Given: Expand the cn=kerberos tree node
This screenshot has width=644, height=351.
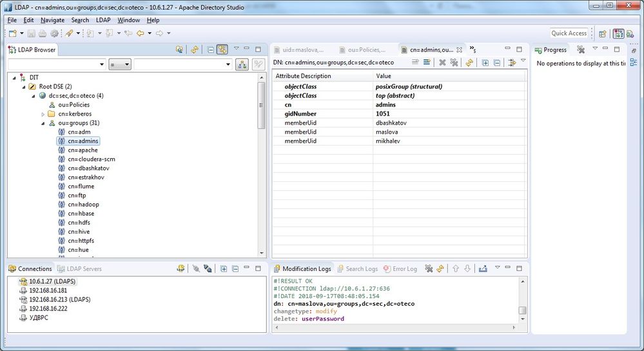Looking at the screenshot, I should point(43,114).
